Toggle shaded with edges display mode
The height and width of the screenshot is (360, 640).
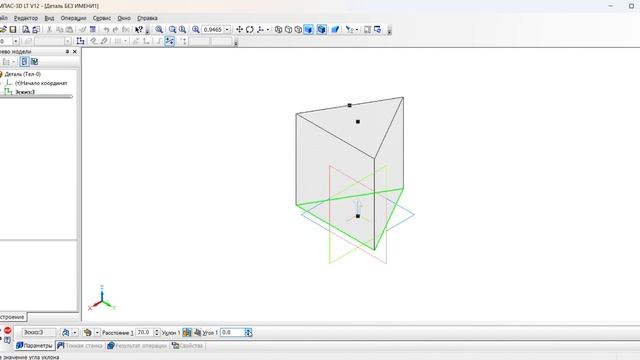321,29
